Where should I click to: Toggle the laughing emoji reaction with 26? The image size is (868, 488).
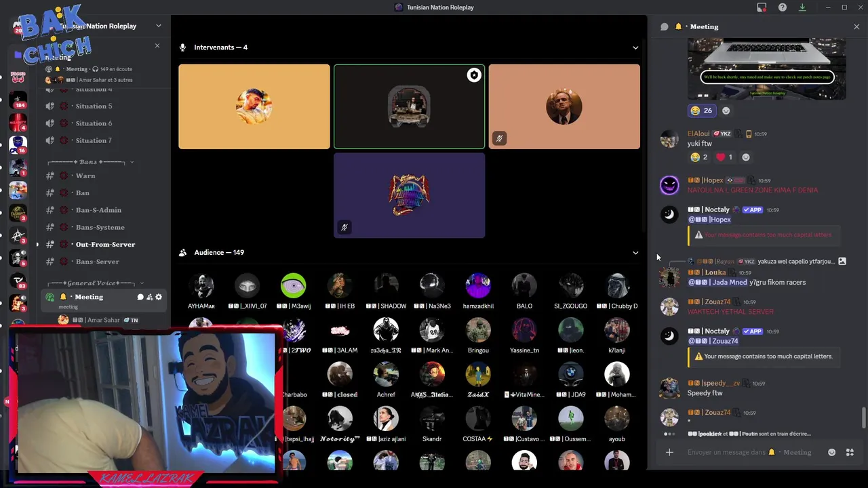point(702,110)
